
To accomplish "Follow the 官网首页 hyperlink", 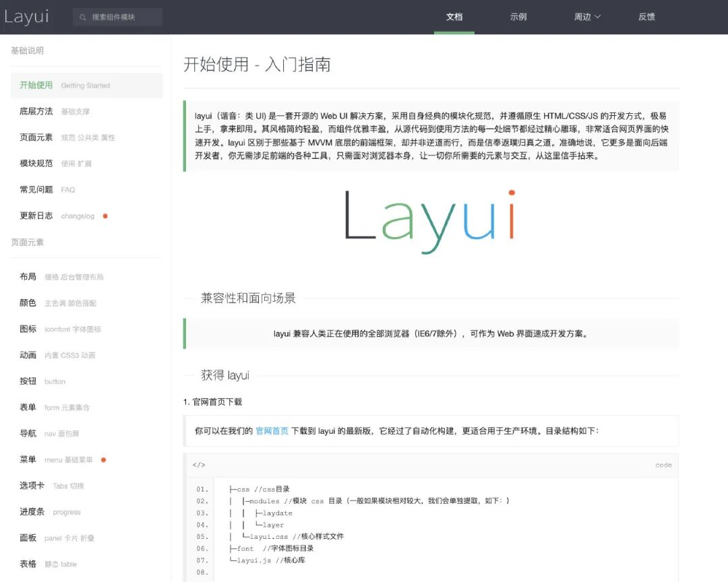I will (272, 430).
